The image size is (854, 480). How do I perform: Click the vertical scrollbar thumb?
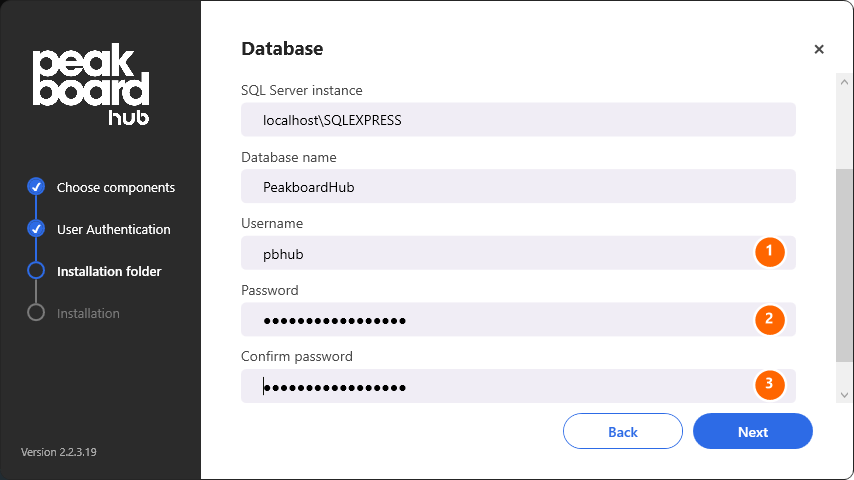(x=844, y=265)
